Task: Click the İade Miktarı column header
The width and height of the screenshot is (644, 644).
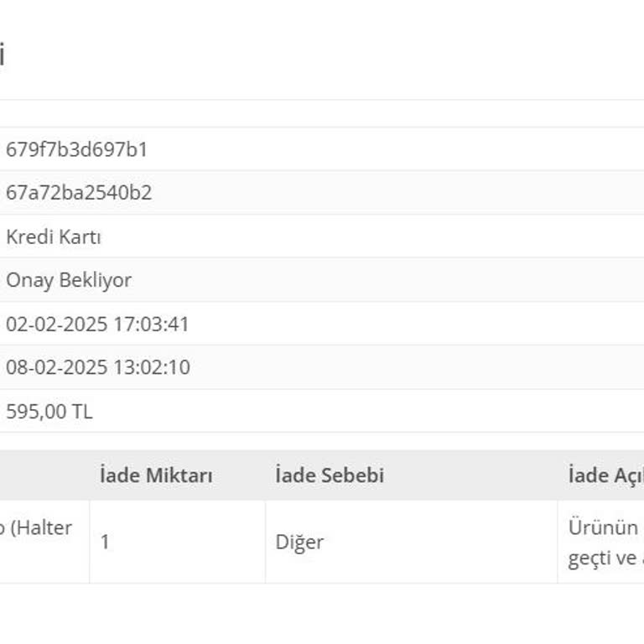Action: [156, 475]
